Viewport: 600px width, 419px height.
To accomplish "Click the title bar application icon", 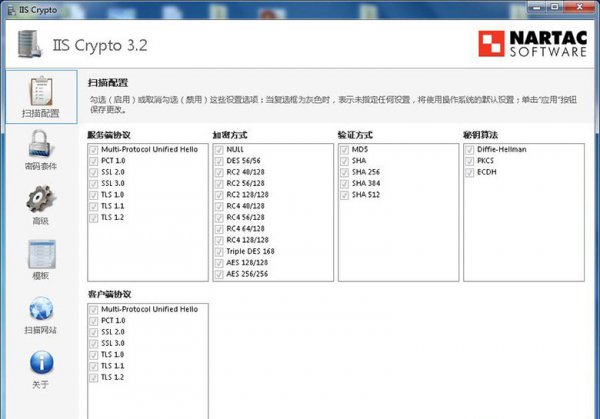I will pos(11,10).
